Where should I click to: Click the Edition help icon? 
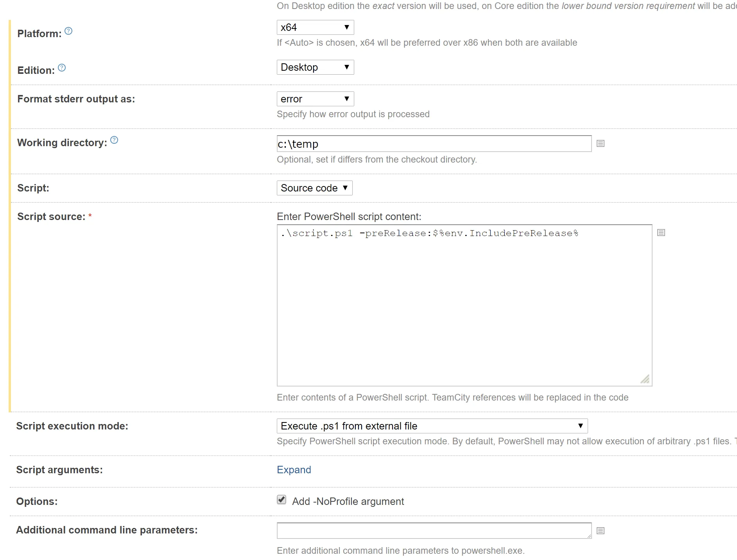[x=62, y=68]
